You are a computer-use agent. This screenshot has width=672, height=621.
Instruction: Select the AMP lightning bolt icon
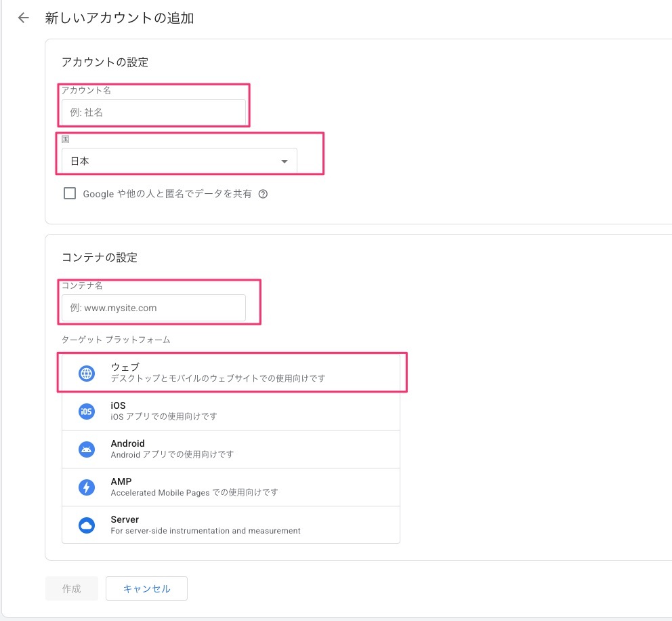[x=86, y=486]
